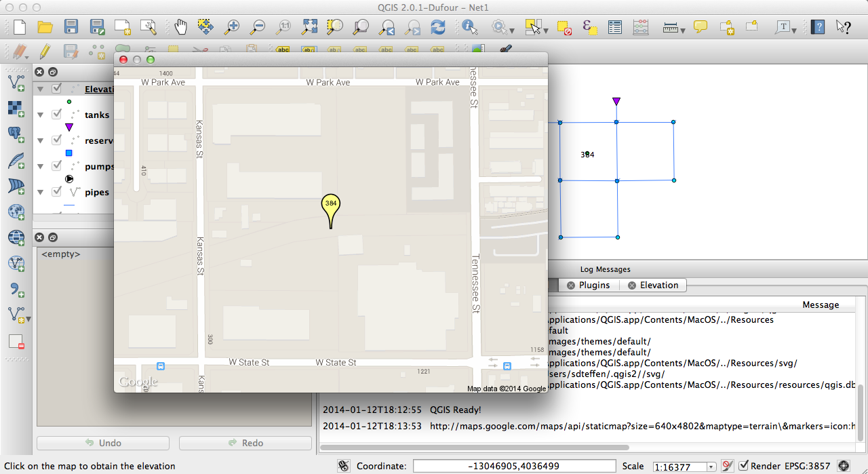This screenshot has height=474, width=868.
Task: Click the blue square symbol under pumps
Action: click(x=69, y=153)
